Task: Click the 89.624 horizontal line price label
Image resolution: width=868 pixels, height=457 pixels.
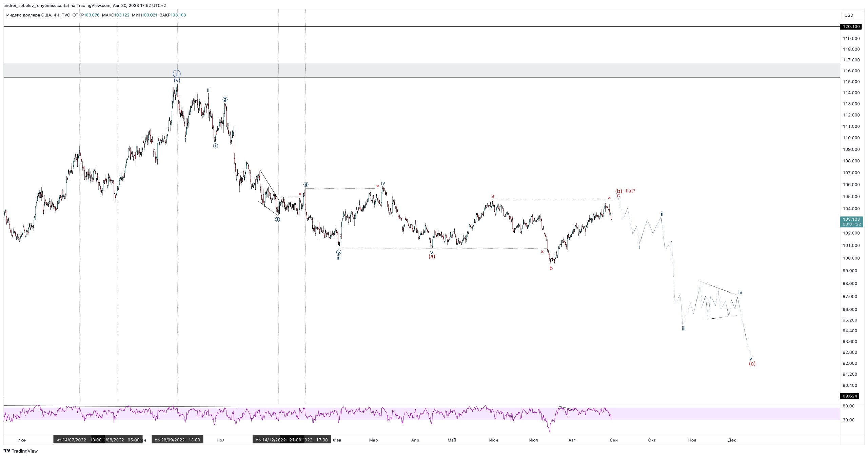Action: click(x=850, y=396)
